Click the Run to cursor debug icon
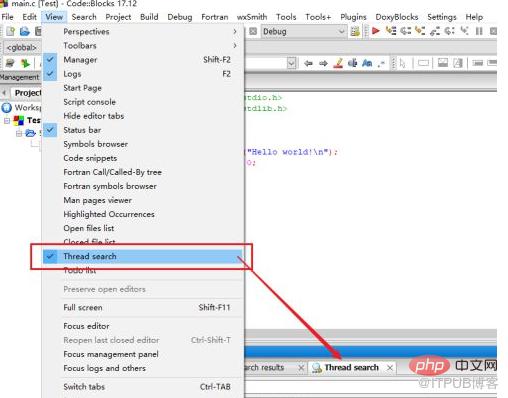508x398 pixels. click(390, 31)
